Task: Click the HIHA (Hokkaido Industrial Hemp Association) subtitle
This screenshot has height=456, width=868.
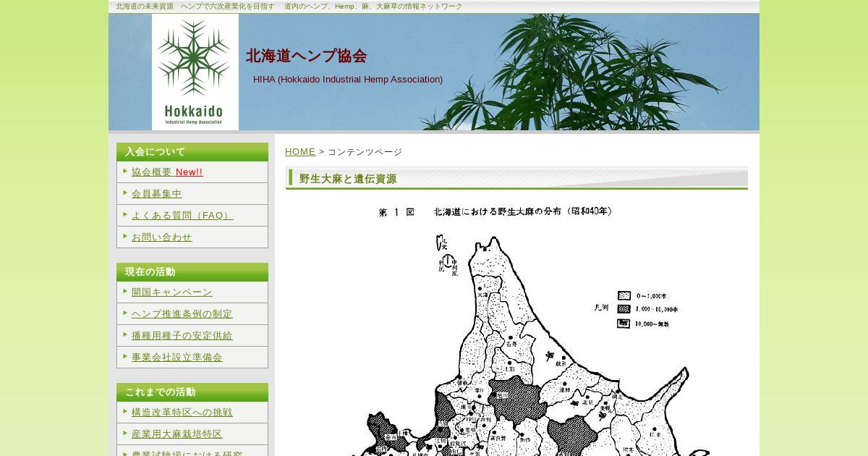Action: [x=348, y=80]
